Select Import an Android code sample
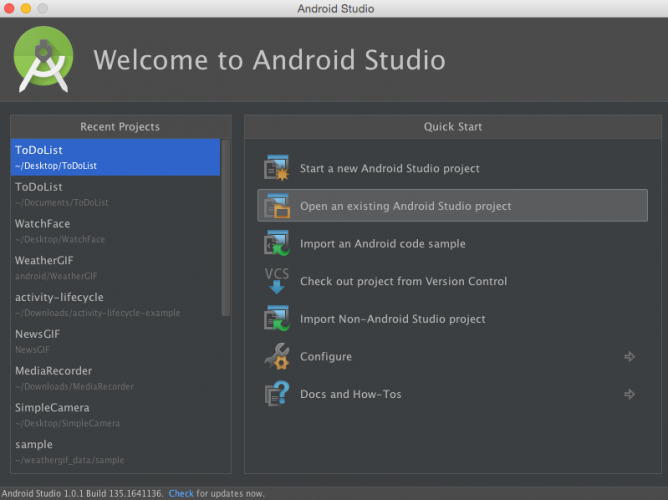This screenshot has width=668, height=500. coord(452,244)
